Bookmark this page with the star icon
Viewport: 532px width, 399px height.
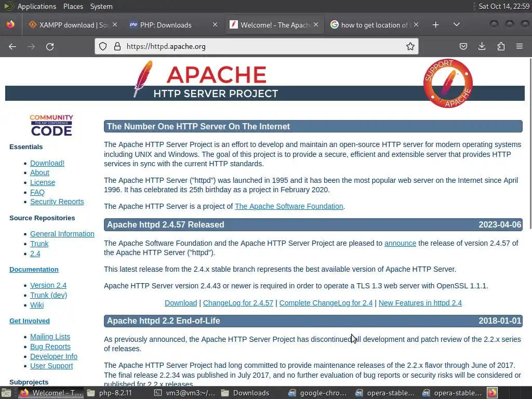(x=410, y=46)
